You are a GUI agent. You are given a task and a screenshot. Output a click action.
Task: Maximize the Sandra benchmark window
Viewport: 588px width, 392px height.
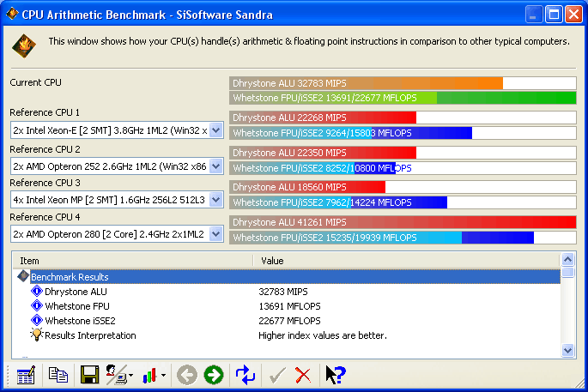(554, 15)
